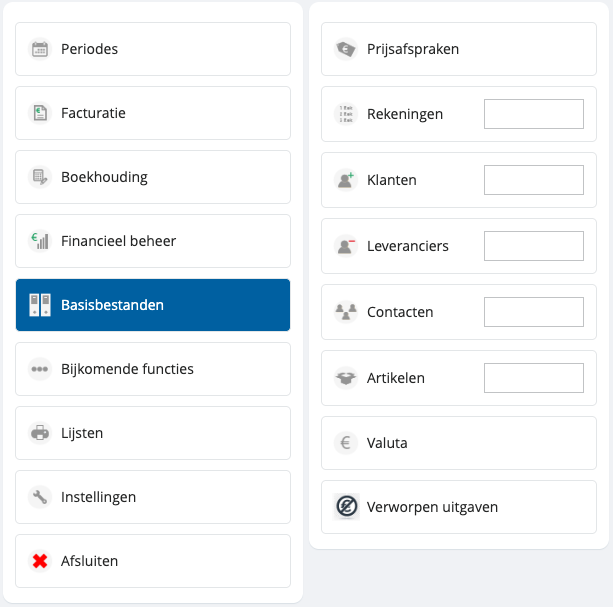Viewport: 613px width, 607px height.
Task: Click the text field next to Leveranciers
Action: pos(533,246)
